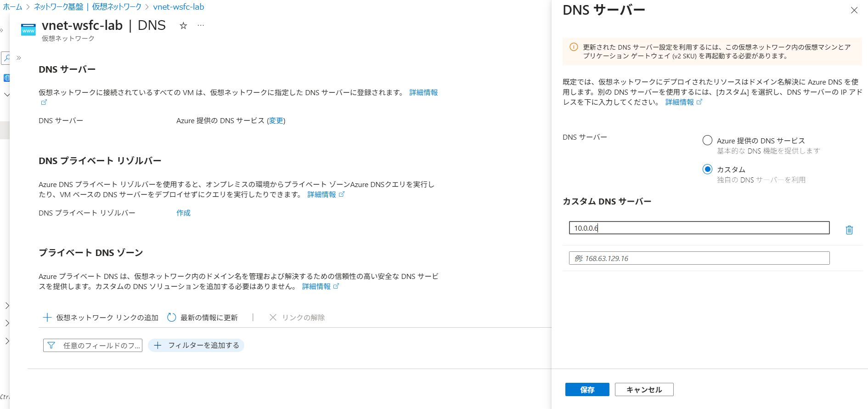Image resolution: width=868 pixels, height=409 pixels.
Task: Go to ネットワーク基盤 | 仮想ネットワーク breadcrumb
Action: [x=88, y=7]
